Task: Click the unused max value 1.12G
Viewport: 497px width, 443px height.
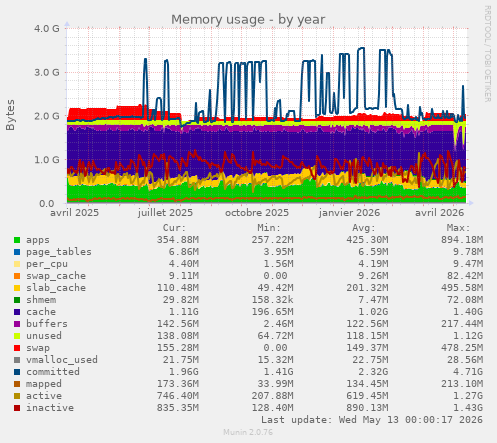Action: tap(468, 336)
